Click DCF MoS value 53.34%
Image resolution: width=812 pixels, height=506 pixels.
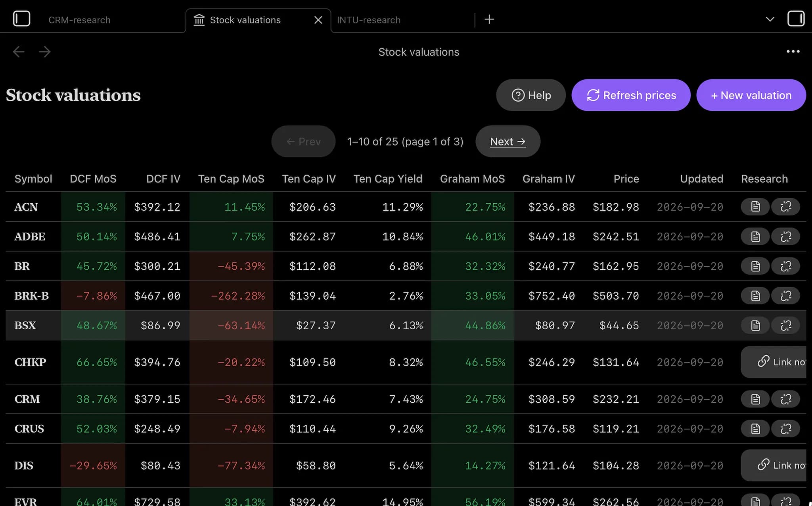[x=97, y=207]
